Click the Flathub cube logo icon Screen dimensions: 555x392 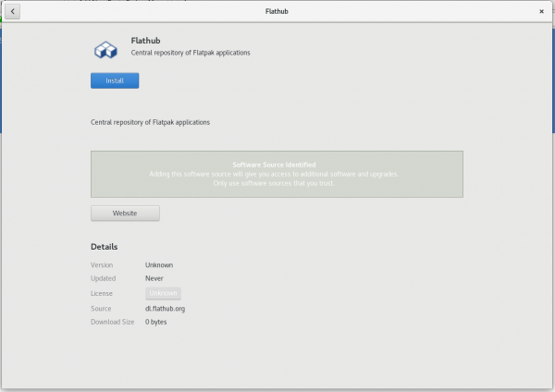pyautogui.click(x=105, y=50)
